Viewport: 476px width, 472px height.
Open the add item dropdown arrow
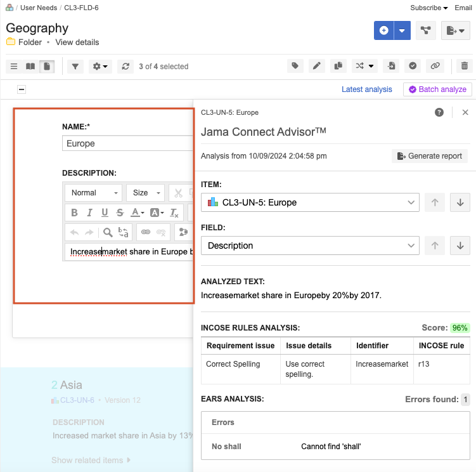coord(402,30)
